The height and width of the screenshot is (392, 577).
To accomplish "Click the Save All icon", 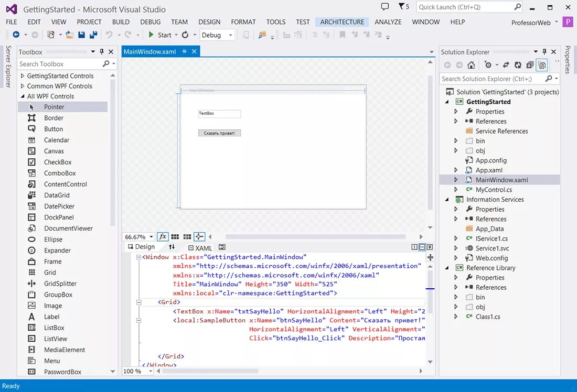I will coord(93,35).
